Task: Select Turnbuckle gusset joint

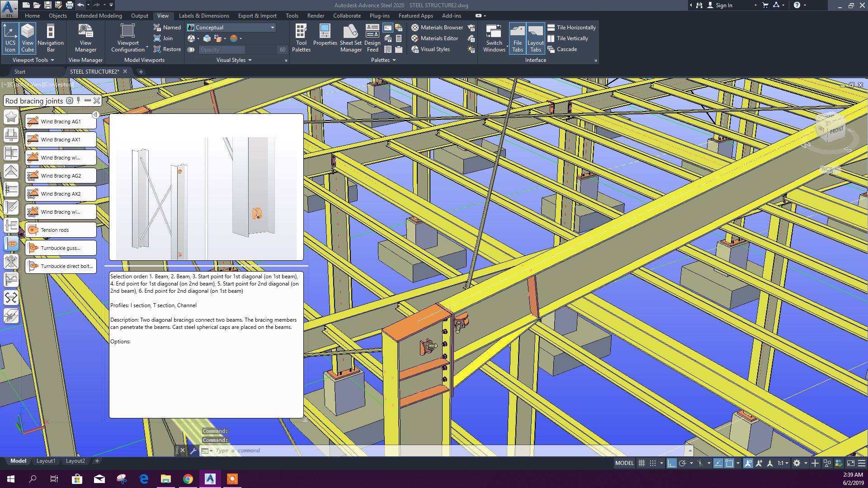Action: pyautogui.click(x=61, y=248)
